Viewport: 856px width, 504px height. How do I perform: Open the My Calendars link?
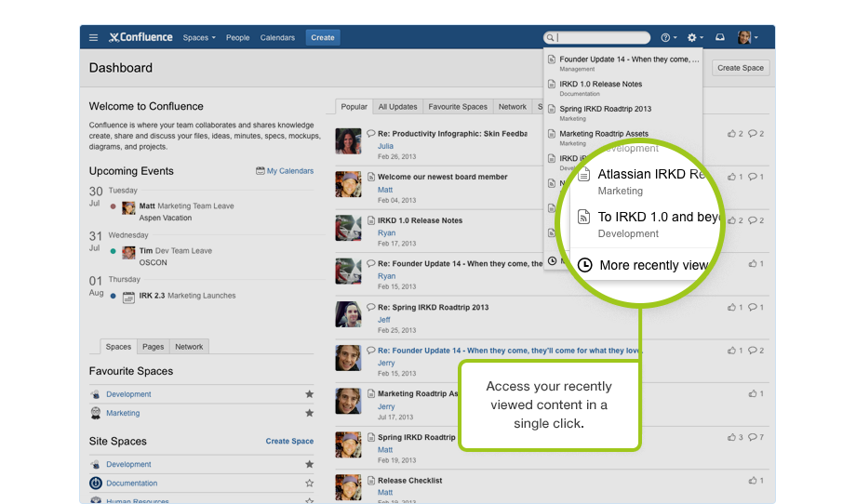(x=285, y=171)
